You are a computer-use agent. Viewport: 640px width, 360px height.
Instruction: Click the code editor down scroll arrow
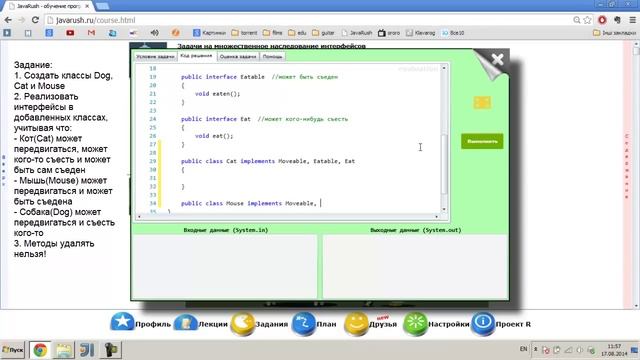coord(444,209)
